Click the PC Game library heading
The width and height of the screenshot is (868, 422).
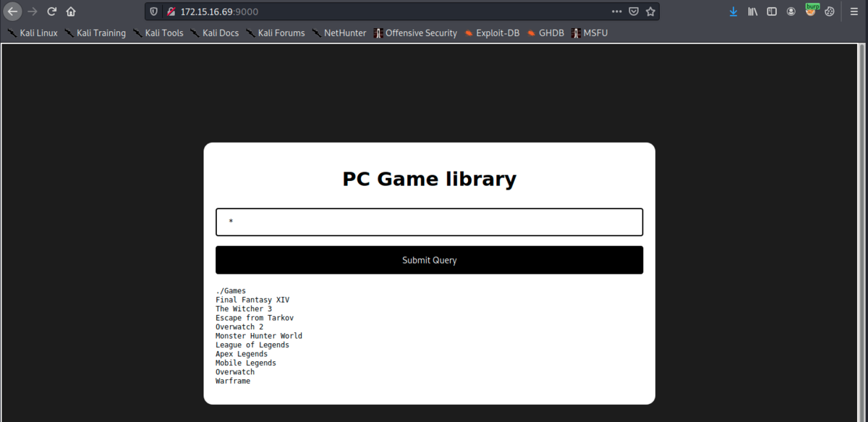coord(429,178)
